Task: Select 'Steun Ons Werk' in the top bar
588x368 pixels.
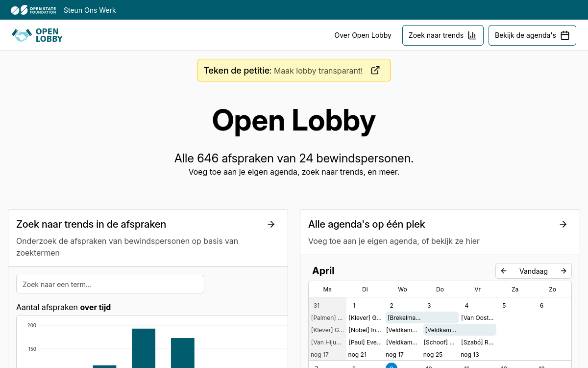Action: 90,10
